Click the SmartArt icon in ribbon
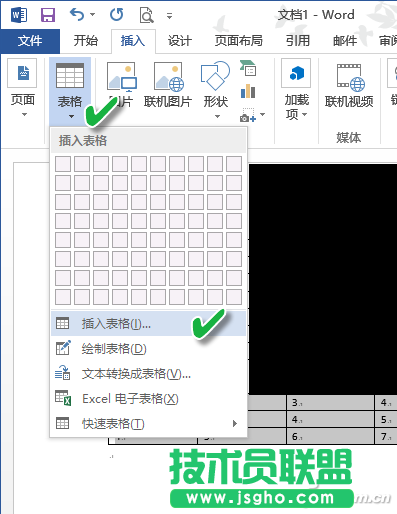 pyautogui.click(x=248, y=68)
